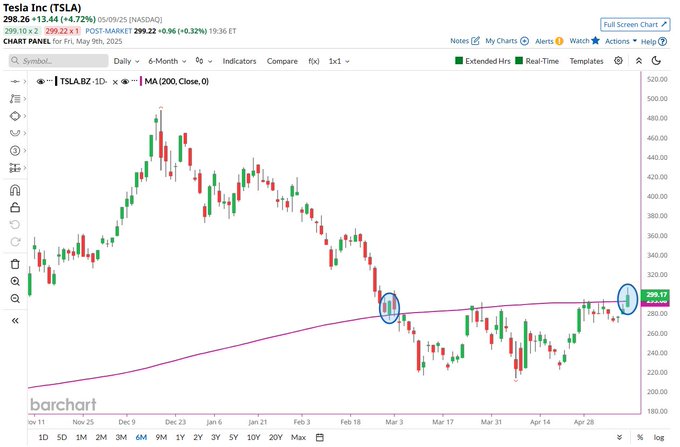The width and height of the screenshot is (680, 447).
Task: Open the Compare menu
Action: pos(282,61)
